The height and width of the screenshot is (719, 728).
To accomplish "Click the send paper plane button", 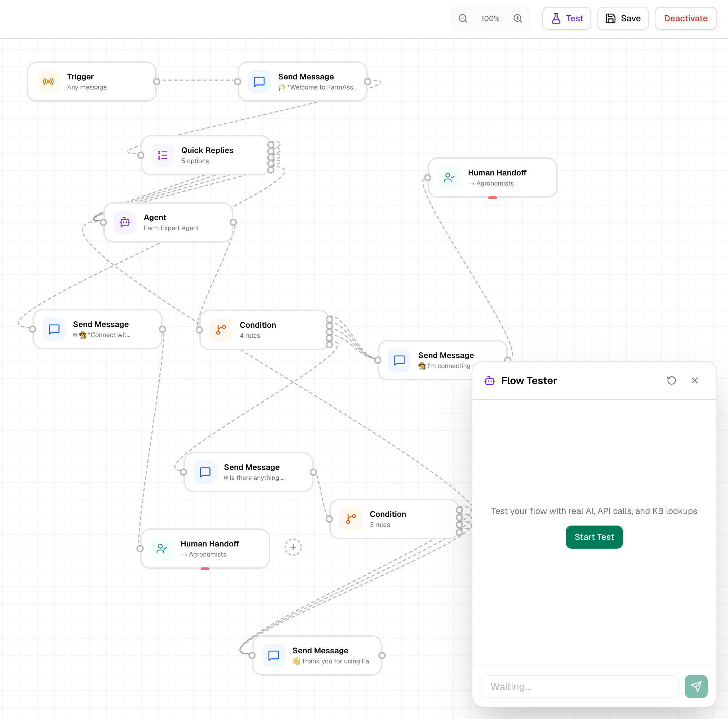I will [x=695, y=686].
